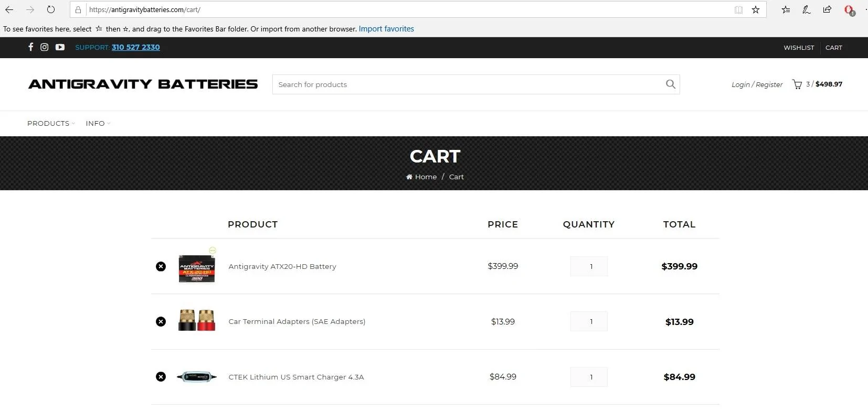
Task: Click the browser forward arrow
Action: point(30,9)
